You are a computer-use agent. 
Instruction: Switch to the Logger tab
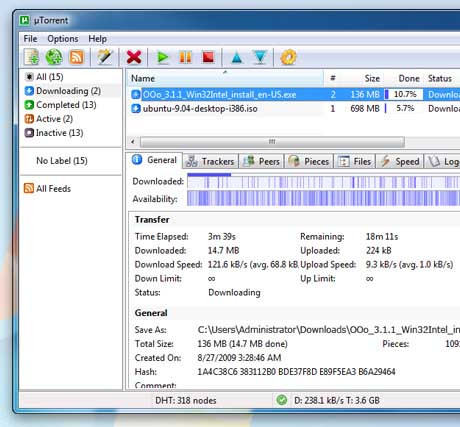(x=442, y=161)
